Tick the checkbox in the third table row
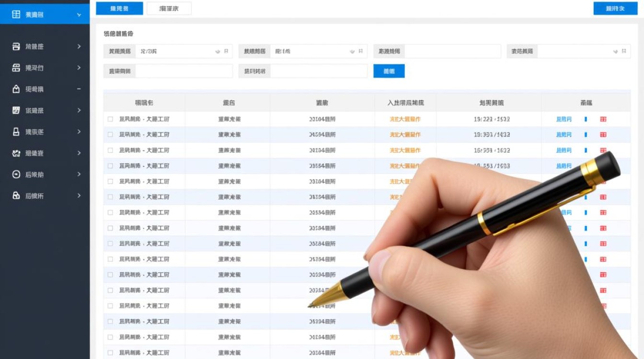 tap(110, 150)
